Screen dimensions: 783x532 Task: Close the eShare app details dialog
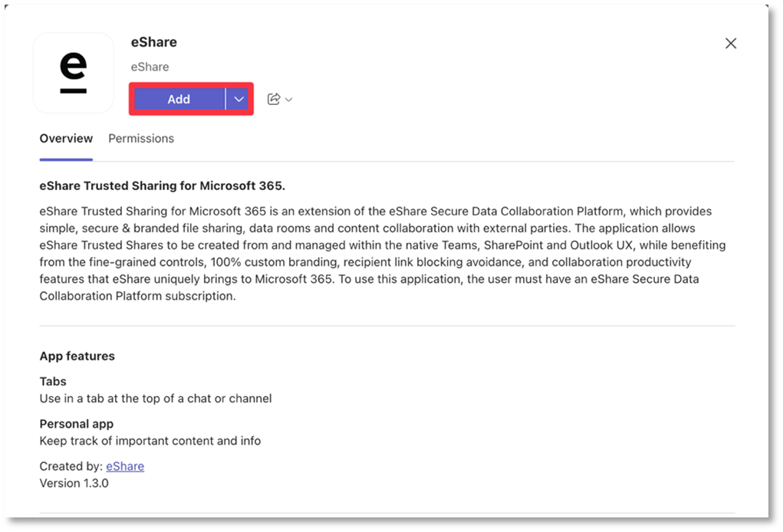(731, 44)
